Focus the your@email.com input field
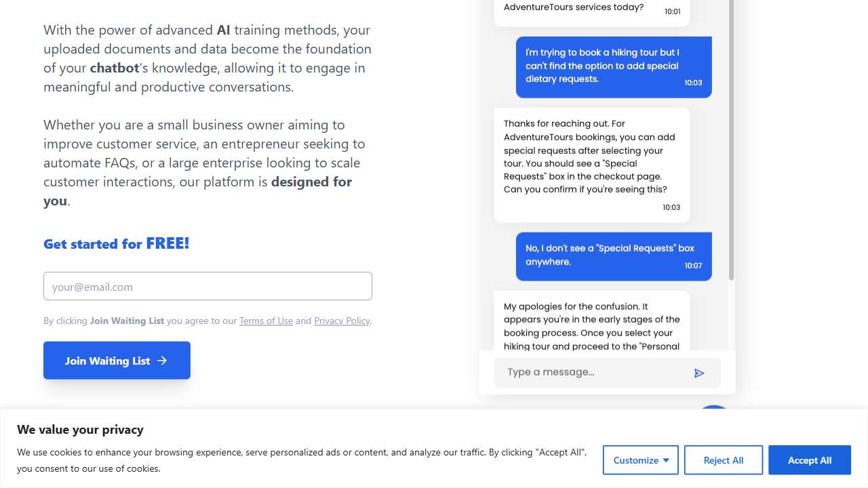 208,286
